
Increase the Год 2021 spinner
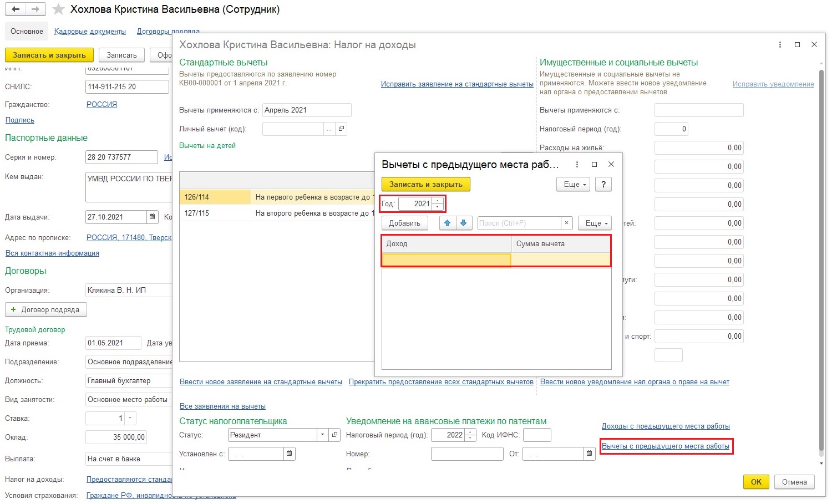click(x=438, y=201)
